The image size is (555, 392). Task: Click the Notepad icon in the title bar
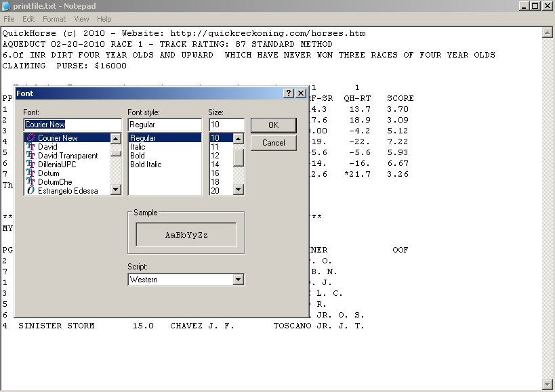pos(7,6)
